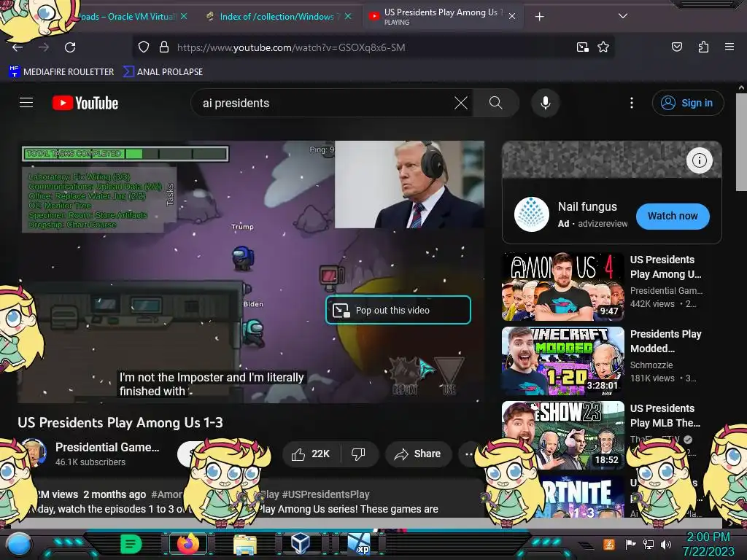This screenshot has width=747, height=560.
Task: Click the page vertical scrollbar thumb
Action: [741, 142]
